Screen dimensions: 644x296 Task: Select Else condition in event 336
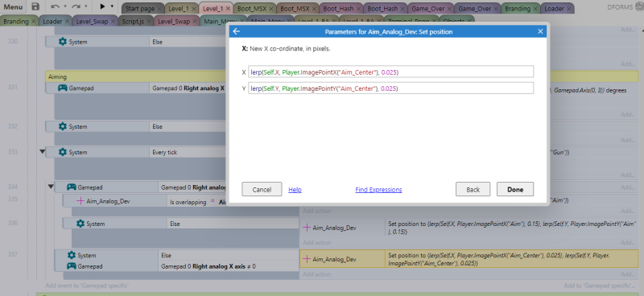233,224
